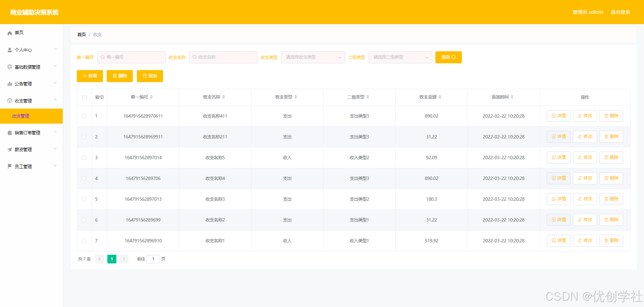Sort by 收支名称 column arrows
This screenshot has width=644, height=307.
224,97
